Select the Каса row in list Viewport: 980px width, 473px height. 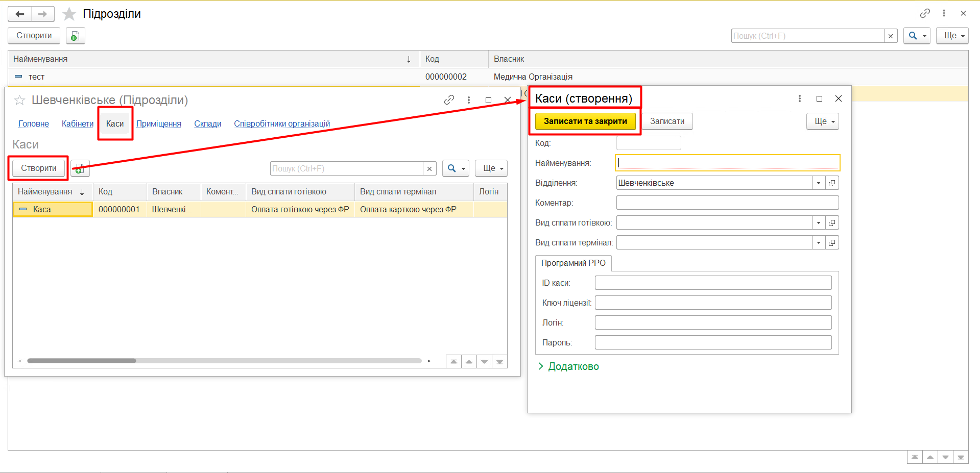tap(52, 209)
